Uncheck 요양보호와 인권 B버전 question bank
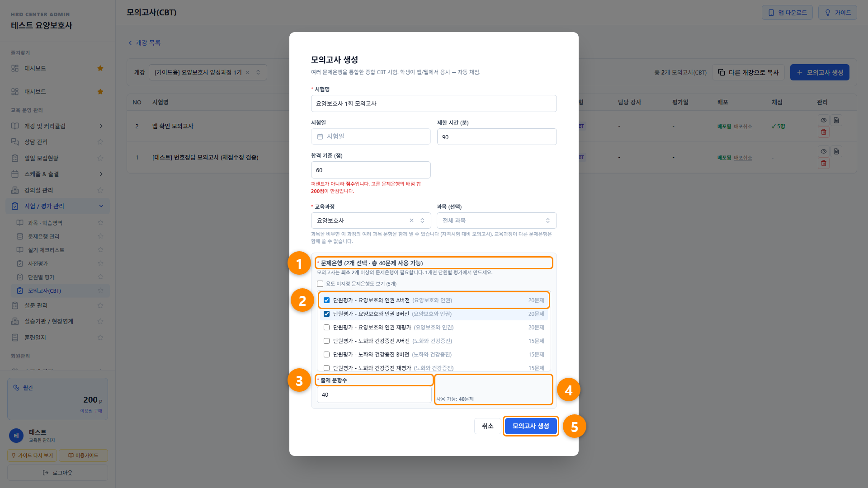This screenshot has height=488, width=868. pyautogui.click(x=326, y=314)
